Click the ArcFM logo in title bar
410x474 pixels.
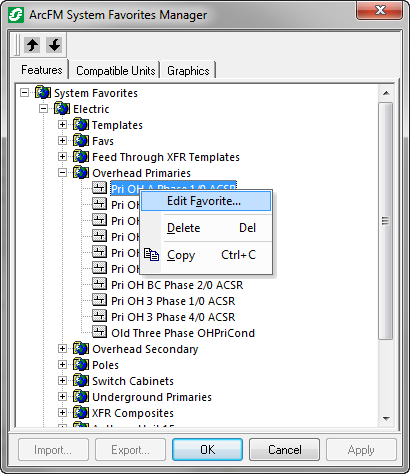[16, 15]
